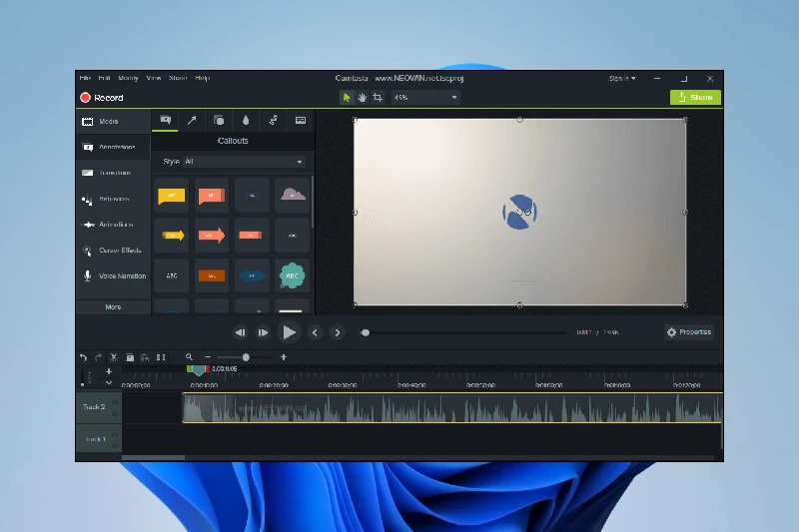Open the Transitions panel
799x532 pixels.
pyautogui.click(x=113, y=173)
